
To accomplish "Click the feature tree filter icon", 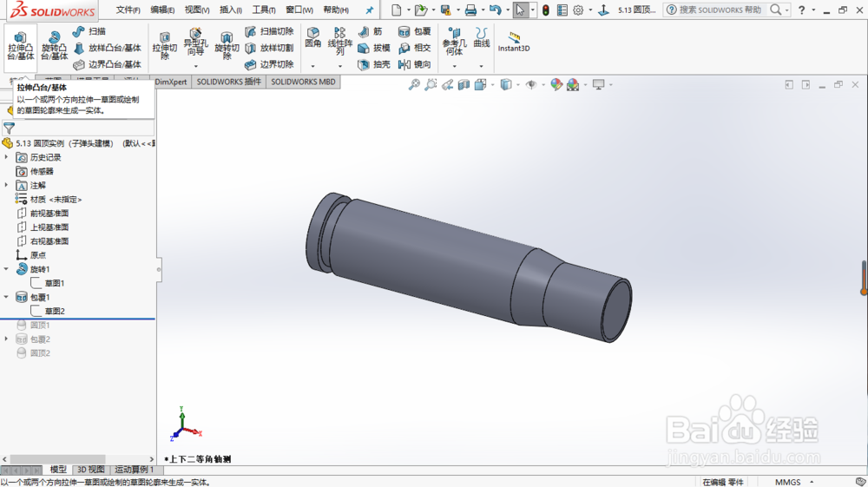I will 9,128.
